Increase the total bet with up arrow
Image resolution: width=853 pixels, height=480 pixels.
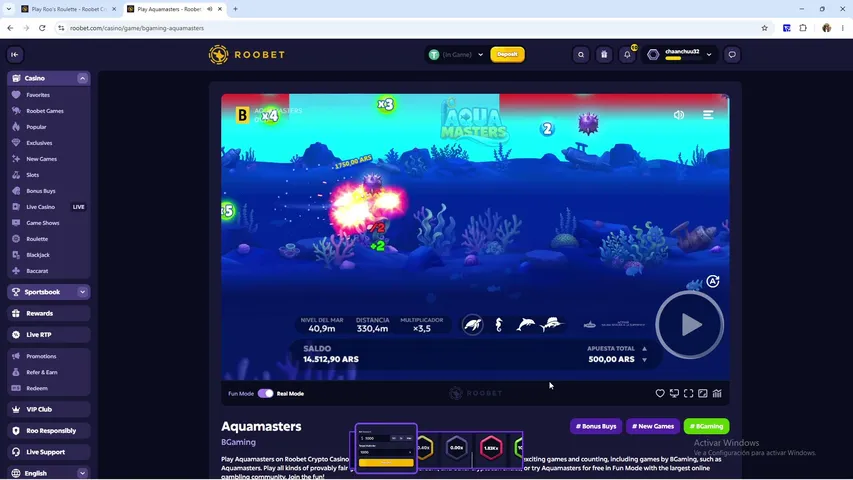coord(644,348)
